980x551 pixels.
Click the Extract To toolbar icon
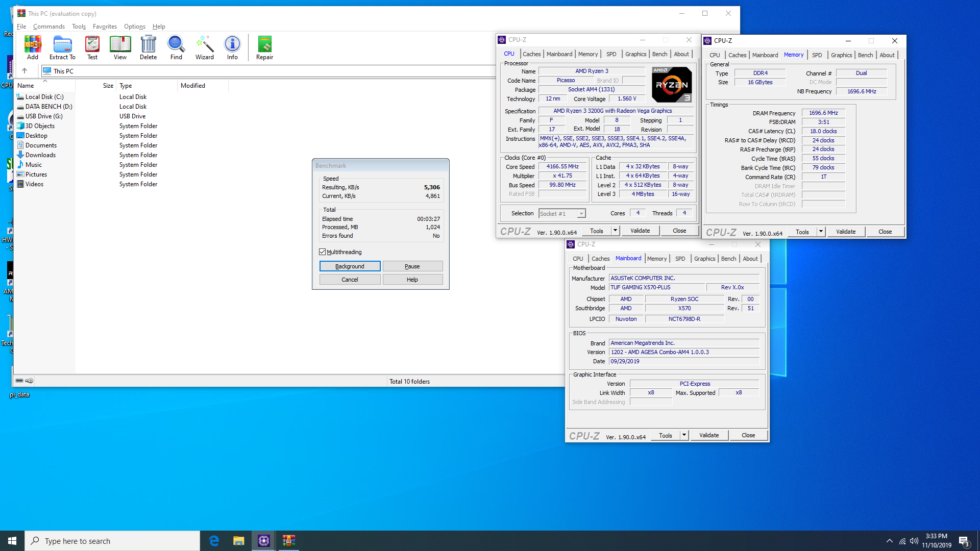(x=62, y=48)
